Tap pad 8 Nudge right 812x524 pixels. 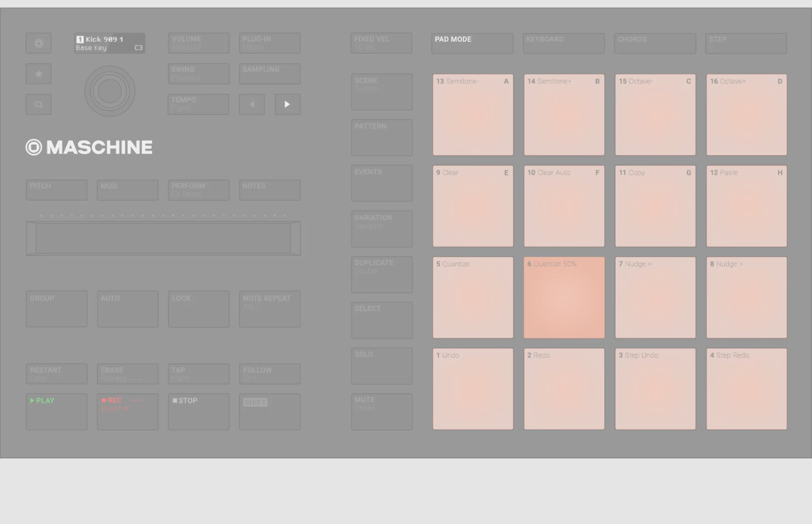click(747, 298)
